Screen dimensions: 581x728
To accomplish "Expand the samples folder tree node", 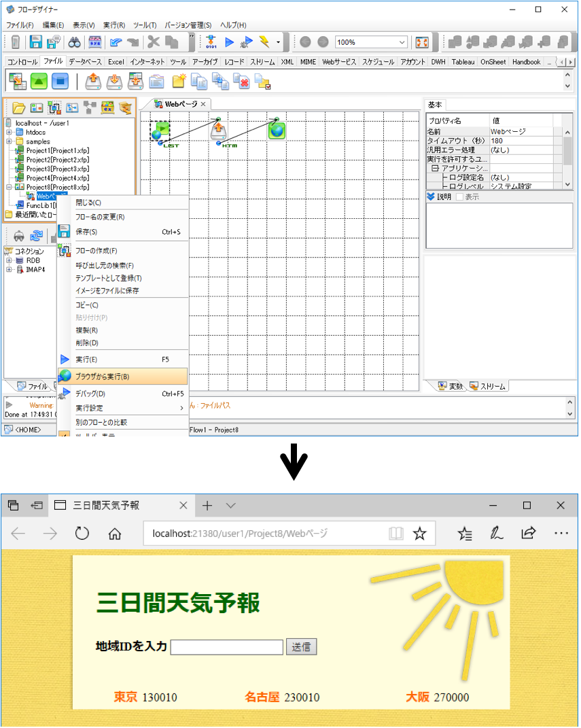I will tap(9, 141).
